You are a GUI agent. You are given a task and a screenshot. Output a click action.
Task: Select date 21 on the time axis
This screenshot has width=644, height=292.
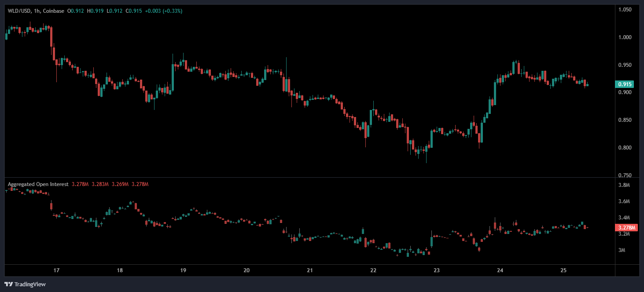310,270
